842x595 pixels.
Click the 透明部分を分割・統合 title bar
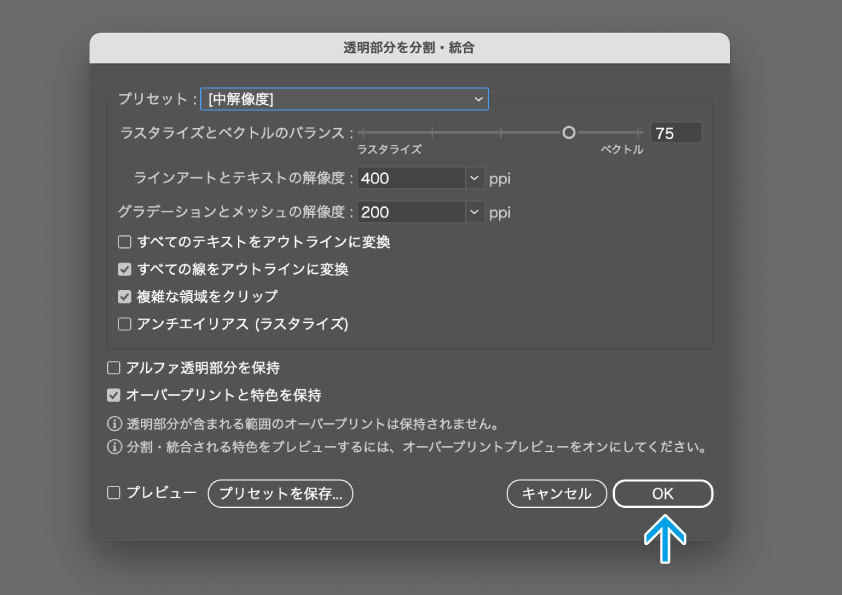tap(409, 47)
